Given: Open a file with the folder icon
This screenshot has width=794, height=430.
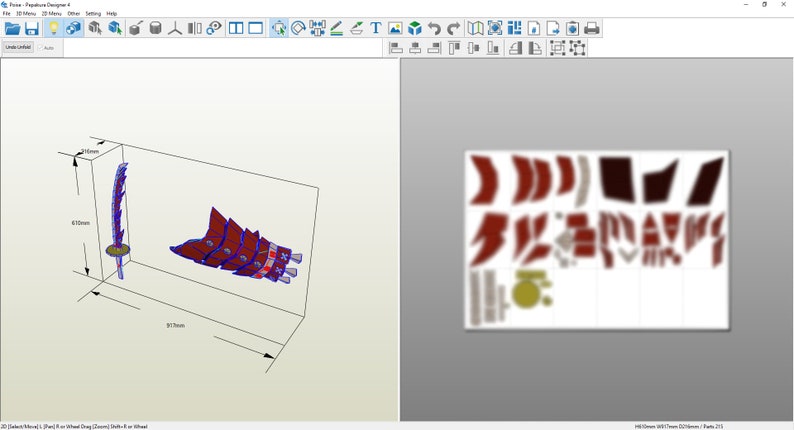Looking at the screenshot, I should [x=12, y=28].
